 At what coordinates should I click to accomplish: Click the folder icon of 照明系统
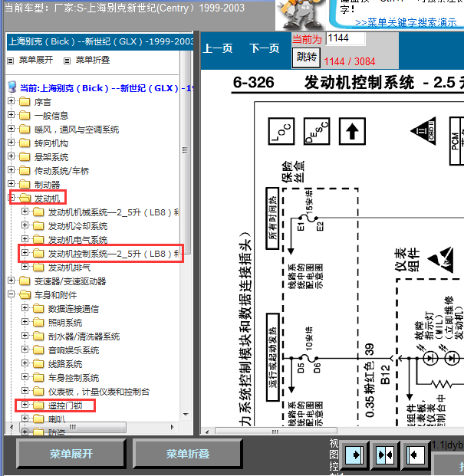[38, 323]
